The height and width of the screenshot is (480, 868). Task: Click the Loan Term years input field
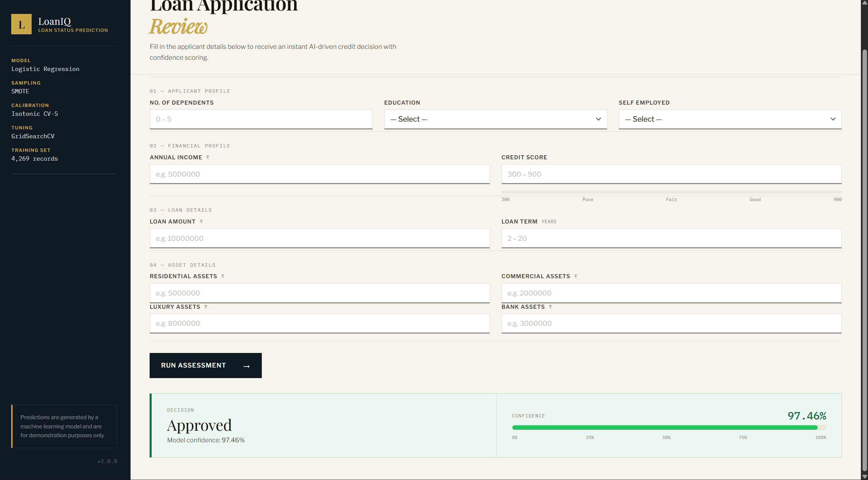(671, 238)
